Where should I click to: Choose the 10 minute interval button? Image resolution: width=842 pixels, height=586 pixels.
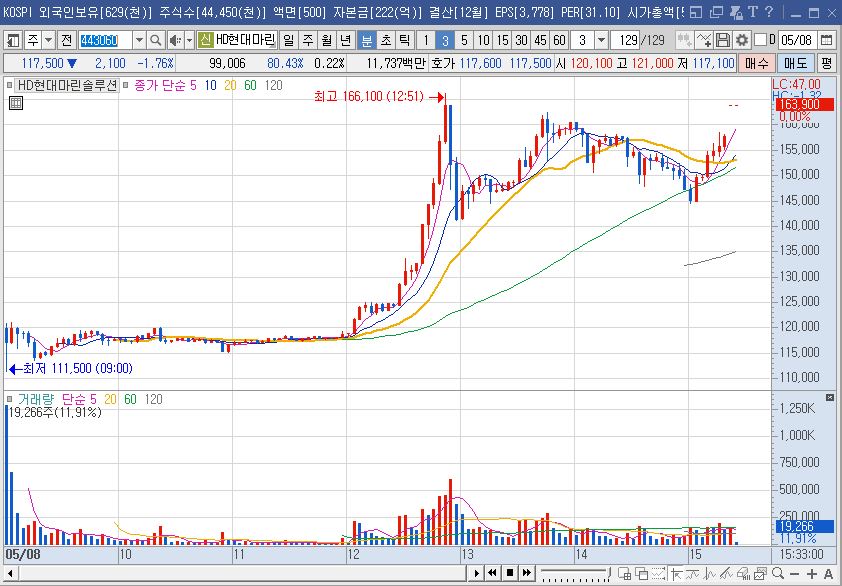pos(484,40)
